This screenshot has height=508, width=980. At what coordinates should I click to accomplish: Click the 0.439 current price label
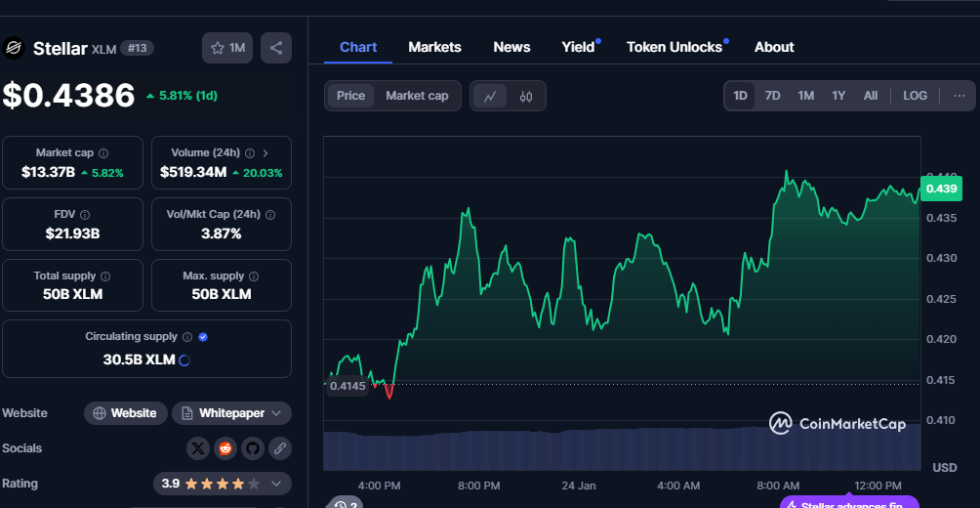click(x=941, y=189)
